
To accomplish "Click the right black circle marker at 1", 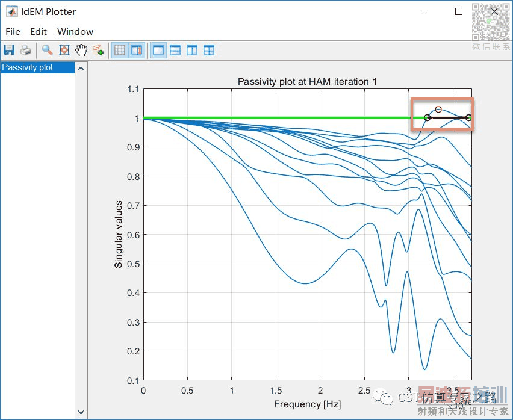I will 468,118.
